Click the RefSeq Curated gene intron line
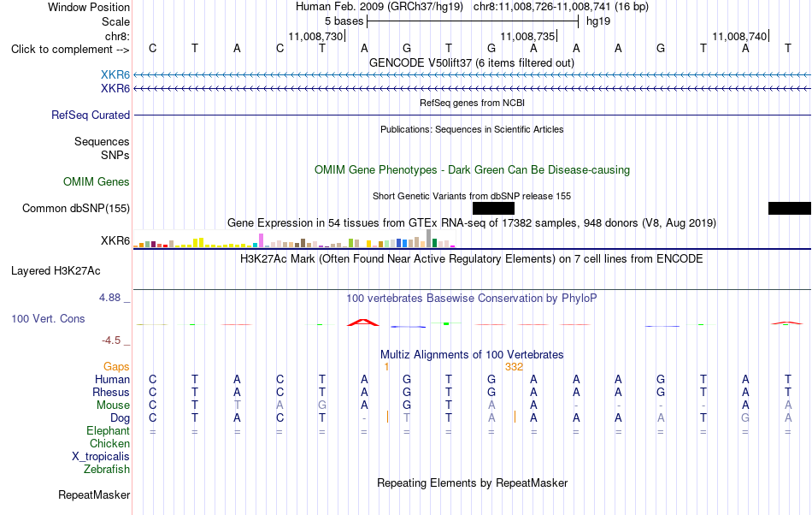812x515 pixels. (472, 115)
